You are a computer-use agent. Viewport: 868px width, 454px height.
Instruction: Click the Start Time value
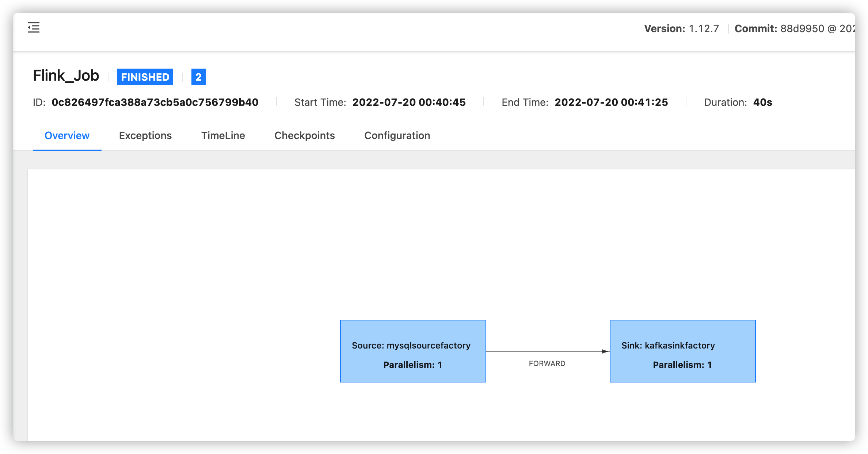[x=409, y=102]
